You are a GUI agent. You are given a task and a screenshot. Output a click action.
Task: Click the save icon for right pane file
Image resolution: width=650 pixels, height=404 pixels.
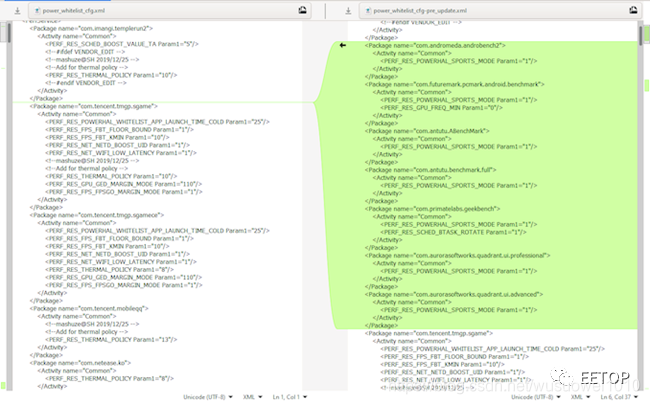[x=348, y=11]
